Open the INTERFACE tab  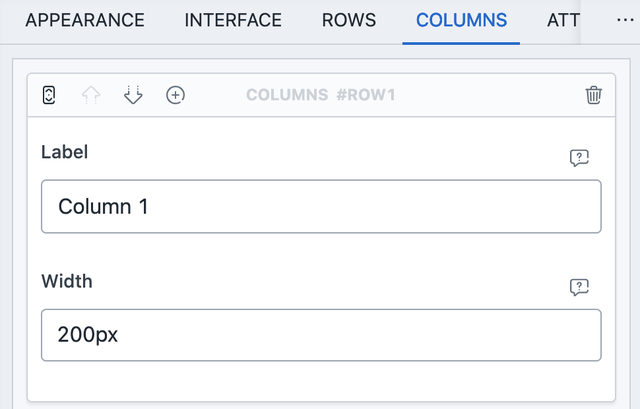coord(233,20)
